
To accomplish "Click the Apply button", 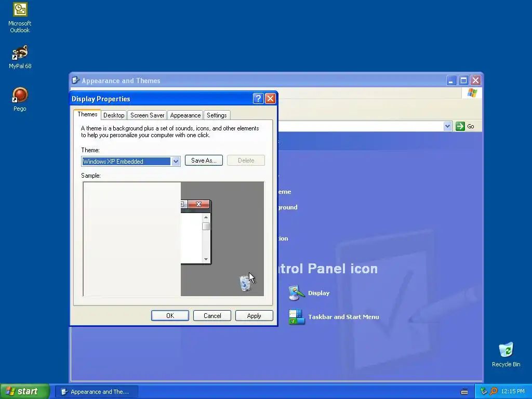I will point(254,315).
